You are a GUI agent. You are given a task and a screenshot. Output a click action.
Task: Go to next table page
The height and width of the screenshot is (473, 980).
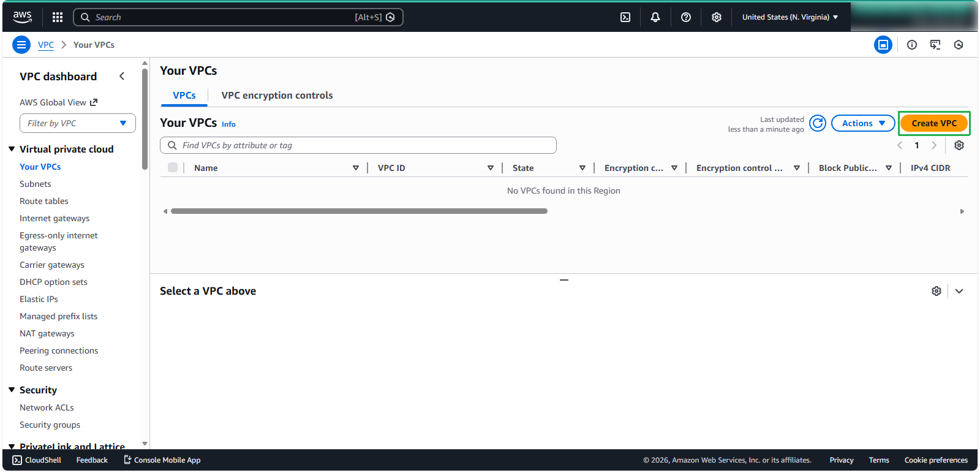click(x=934, y=145)
